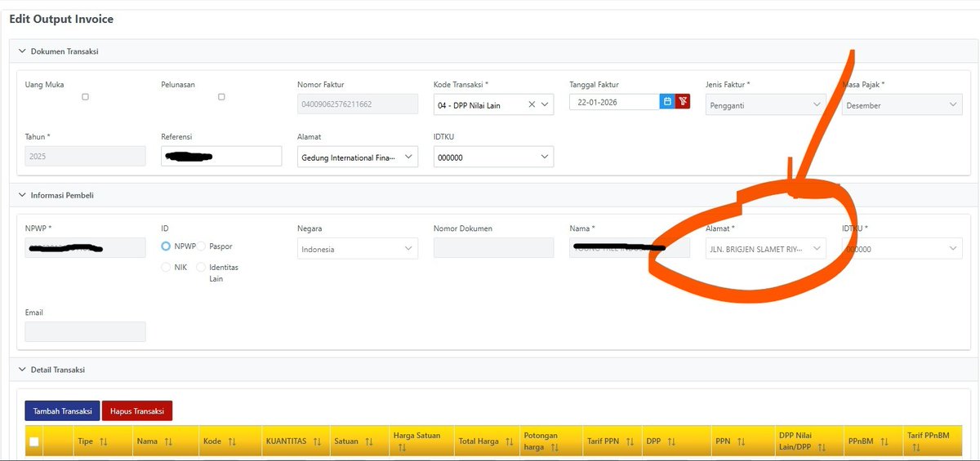980x461 pixels.
Task: Open the IDTKU dropdown in Dokumen Transaksi
Action: 493,157
